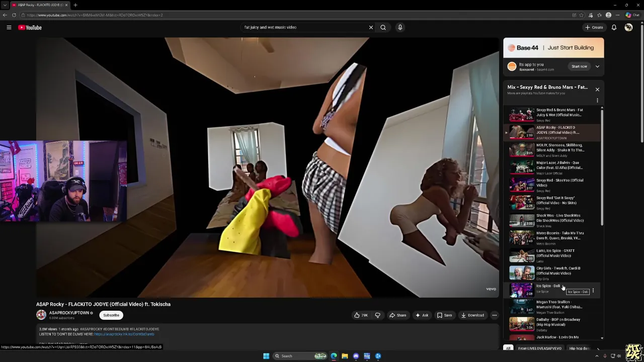
Task: Subscribe to ASAPROCKYUPTOWN
Action: click(x=111, y=315)
